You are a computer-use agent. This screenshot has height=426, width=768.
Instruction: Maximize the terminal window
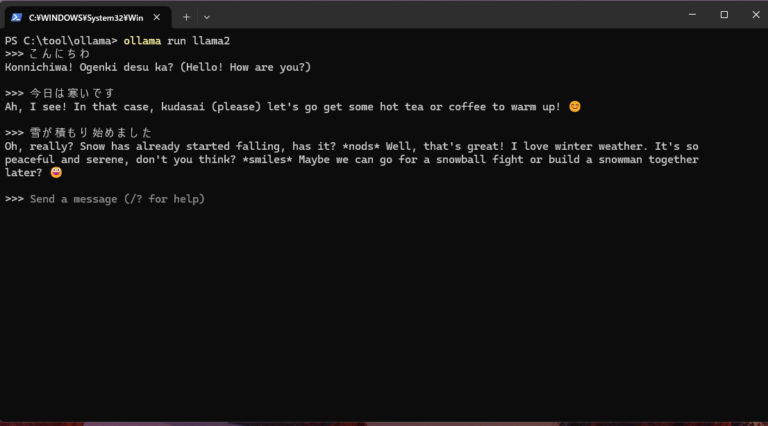[724, 15]
